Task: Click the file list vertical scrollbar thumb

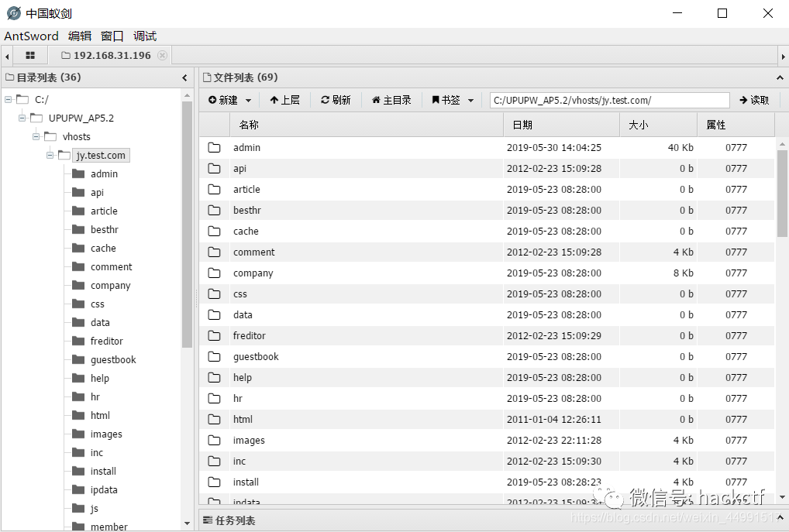Action: [783, 193]
